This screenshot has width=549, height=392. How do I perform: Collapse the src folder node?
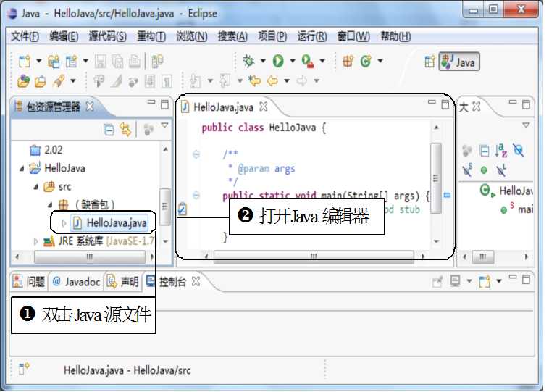36,187
